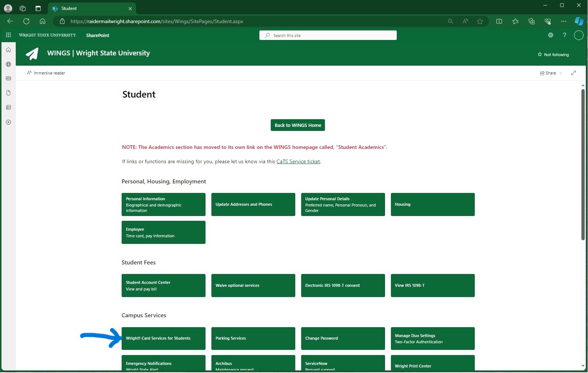Click the browser refresh icon
Image resolution: width=588 pixels, height=373 pixels.
(26, 21)
